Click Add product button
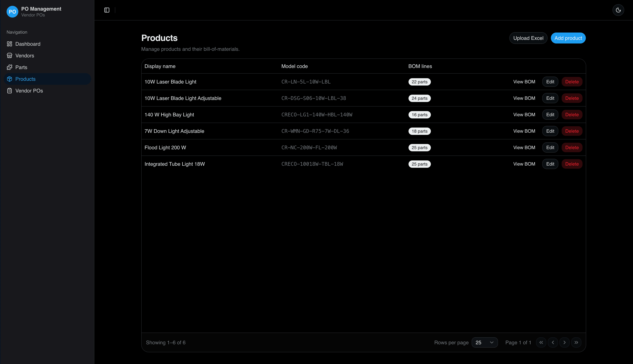 [x=568, y=38]
